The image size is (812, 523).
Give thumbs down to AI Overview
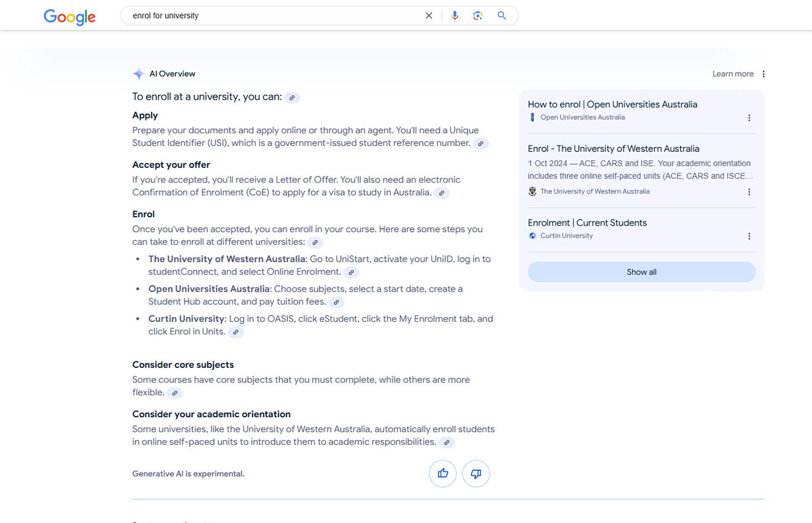pyautogui.click(x=476, y=473)
